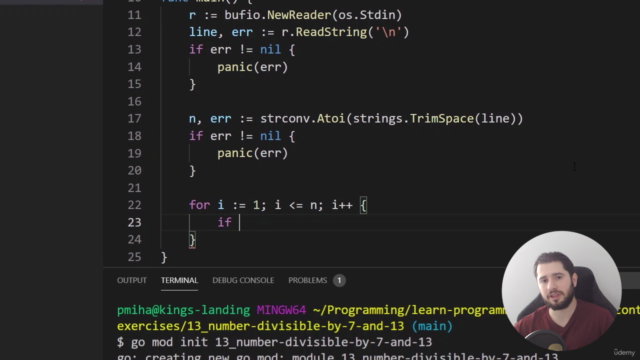640x360 pixels.
Task: Click MINGW64 in the terminal prompt
Action: pos(281,310)
